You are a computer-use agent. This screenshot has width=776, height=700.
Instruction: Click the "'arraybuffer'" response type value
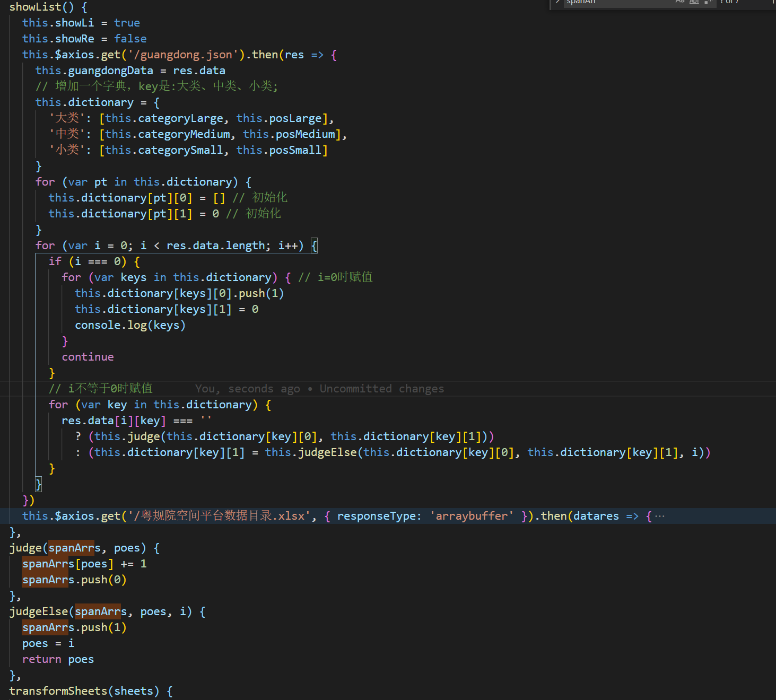(472, 516)
